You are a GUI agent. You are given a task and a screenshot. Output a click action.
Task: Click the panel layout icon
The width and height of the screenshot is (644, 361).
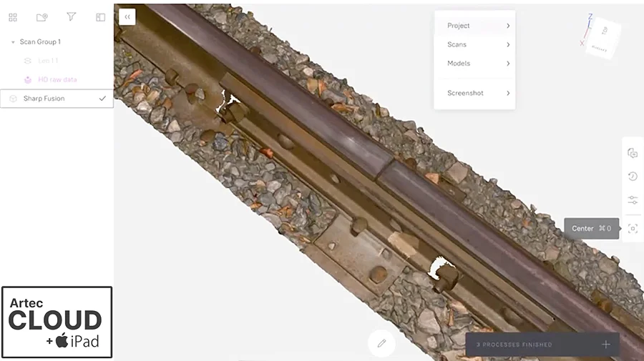[100, 17]
